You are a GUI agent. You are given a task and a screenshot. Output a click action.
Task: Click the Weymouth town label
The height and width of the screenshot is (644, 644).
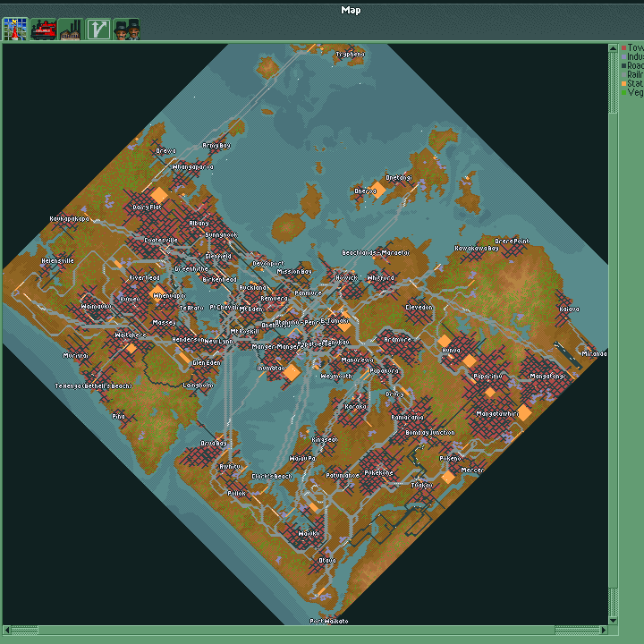[336, 376]
